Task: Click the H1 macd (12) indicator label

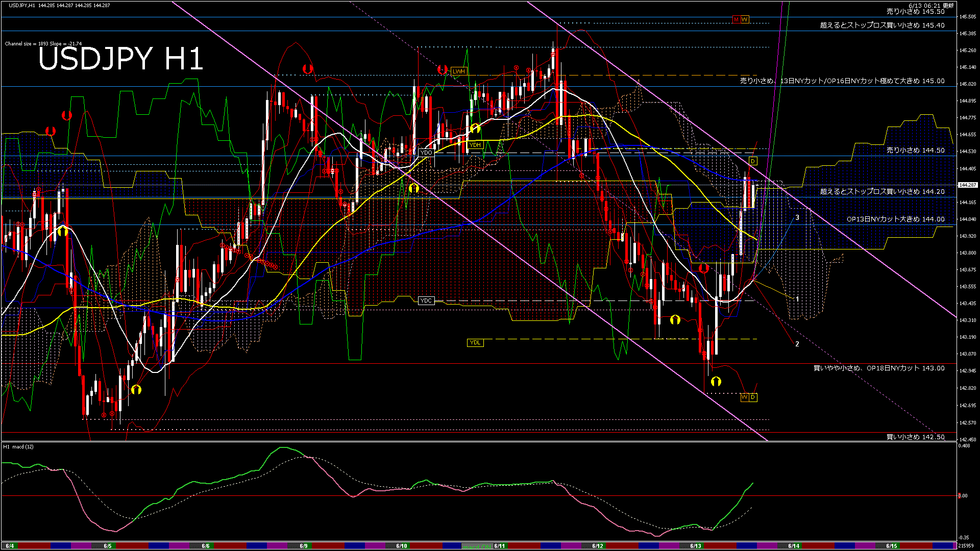Action: point(18,447)
